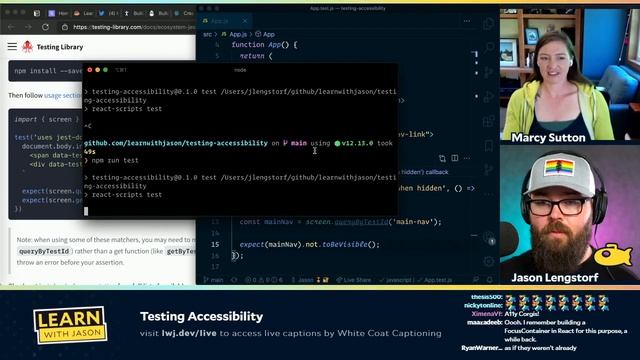
Task: Open the editor more actions ellipsis at top
Action: (x=467, y=21)
